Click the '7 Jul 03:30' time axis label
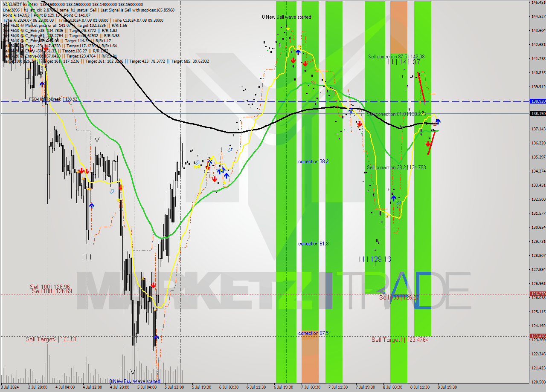The image size is (546, 392). [x=311, y=387]
